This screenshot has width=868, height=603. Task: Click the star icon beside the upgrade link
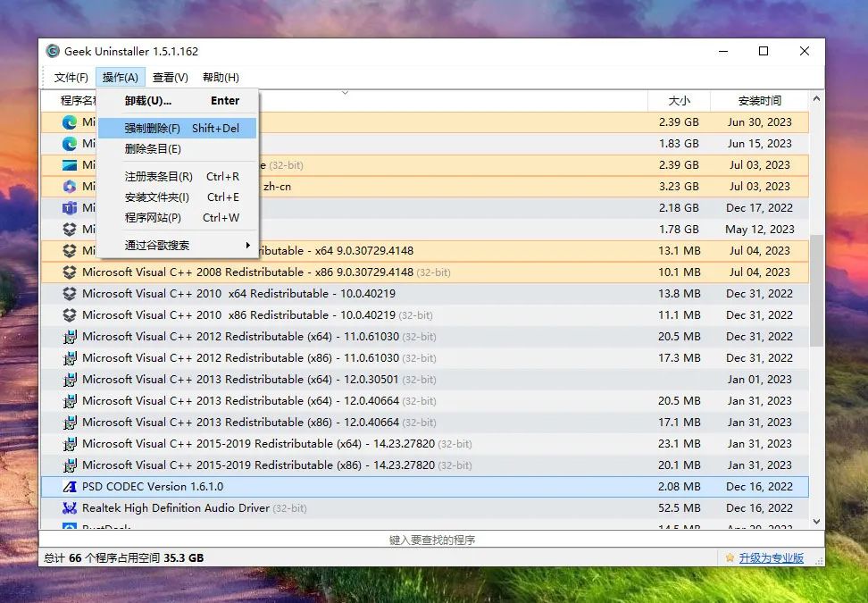pyautogui.click(x=730, y=558)
